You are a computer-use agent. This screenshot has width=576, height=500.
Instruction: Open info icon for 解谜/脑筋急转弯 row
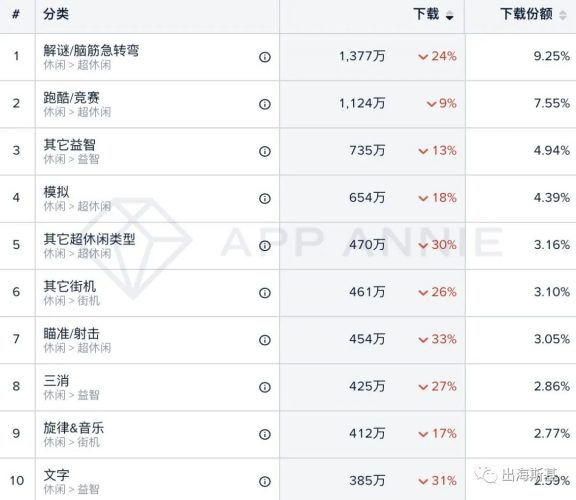coord(265,57)
